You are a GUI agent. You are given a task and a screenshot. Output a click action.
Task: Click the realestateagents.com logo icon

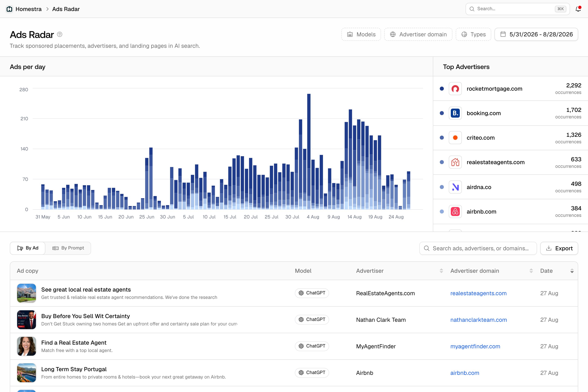[455, 162]
